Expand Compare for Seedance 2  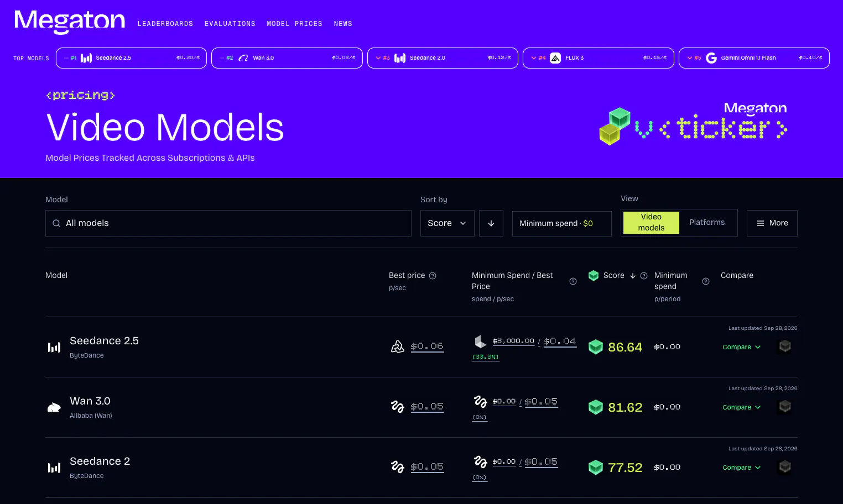point(742,468)
